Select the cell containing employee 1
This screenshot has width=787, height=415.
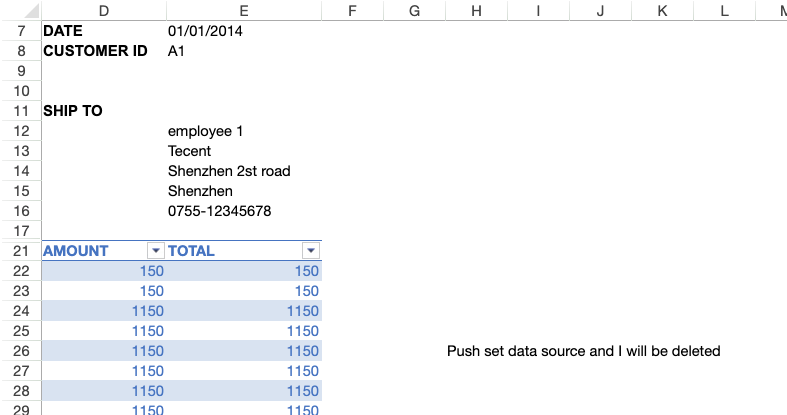point(205,131)
